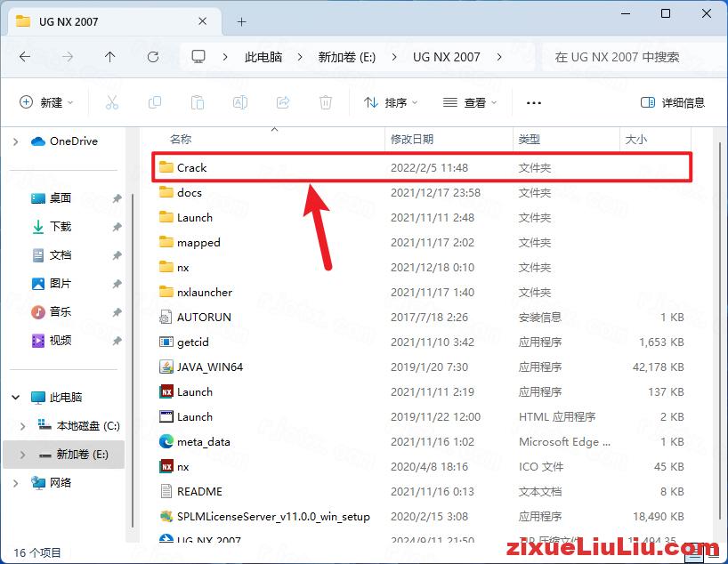Select the Launch NX application (137 KB)

422,391
